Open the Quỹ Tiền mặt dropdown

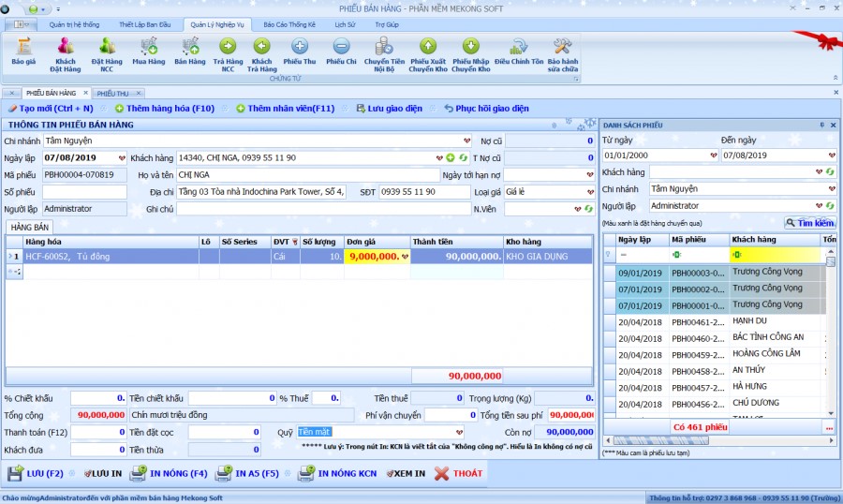point(459,432)
